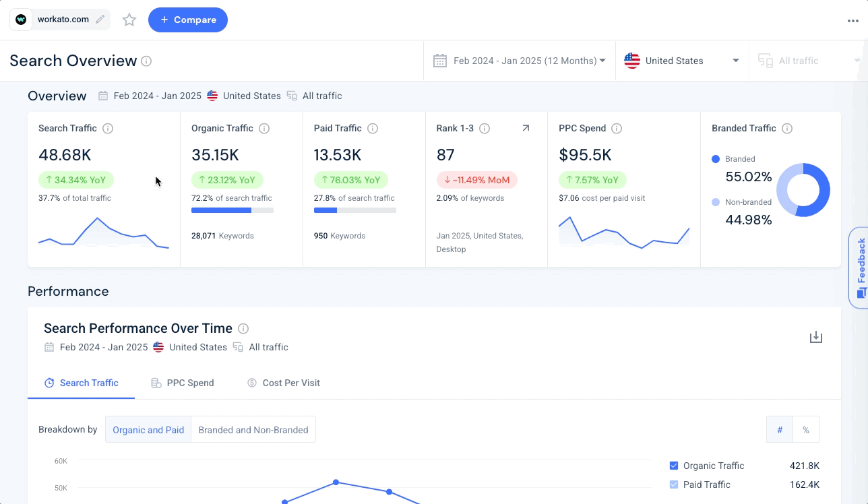Switch chart to percent (%) view
Image resolution: width=868 pixels, height=504 pixels.
tap(806, 430)
